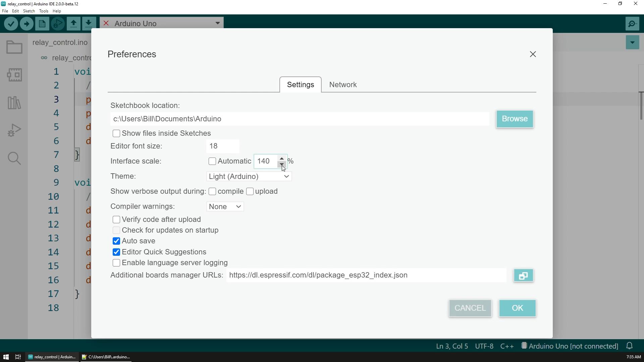644x362 pixels.
Task: Click C++ language mode in status bar
Action: [x=507, y=346]
